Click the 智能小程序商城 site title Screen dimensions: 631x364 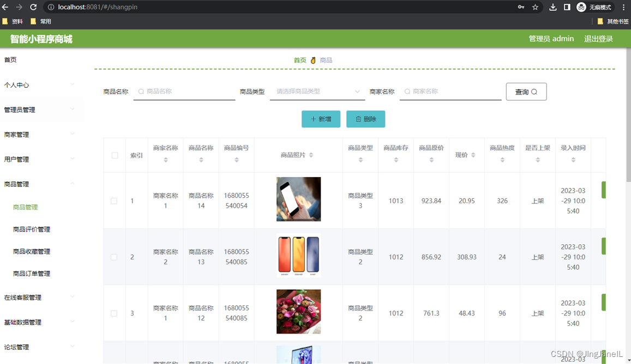pyautogui.click(x=41, y=39)
